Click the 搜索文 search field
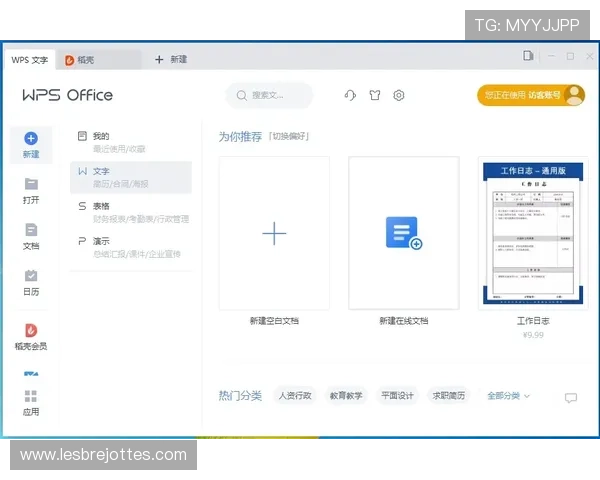 (269, 95)
